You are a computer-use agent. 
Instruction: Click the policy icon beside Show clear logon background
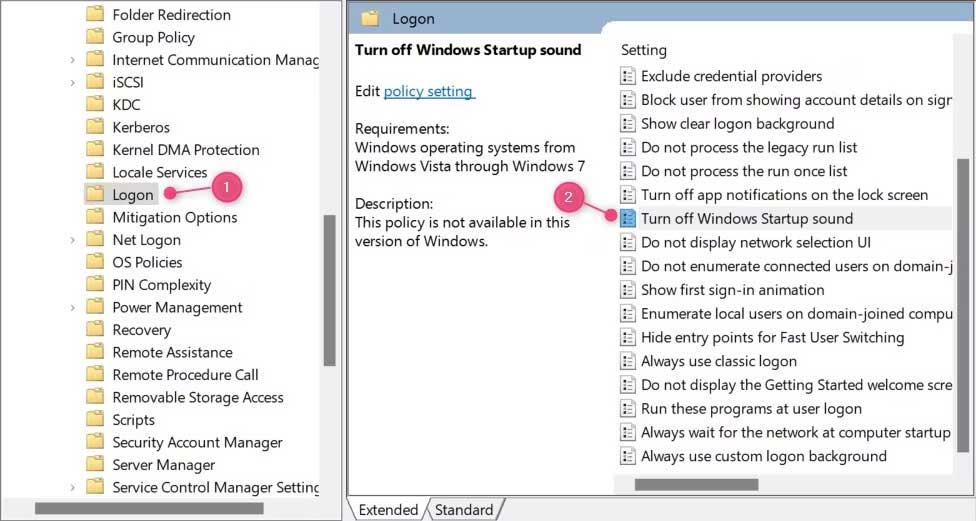point(628,124)
